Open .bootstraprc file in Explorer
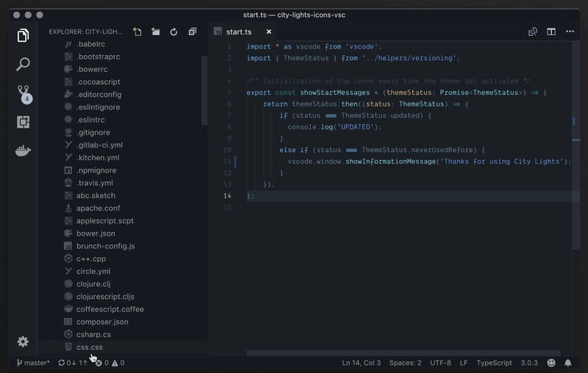The height and width of the screenshot is (373, 588). (122, 57)
